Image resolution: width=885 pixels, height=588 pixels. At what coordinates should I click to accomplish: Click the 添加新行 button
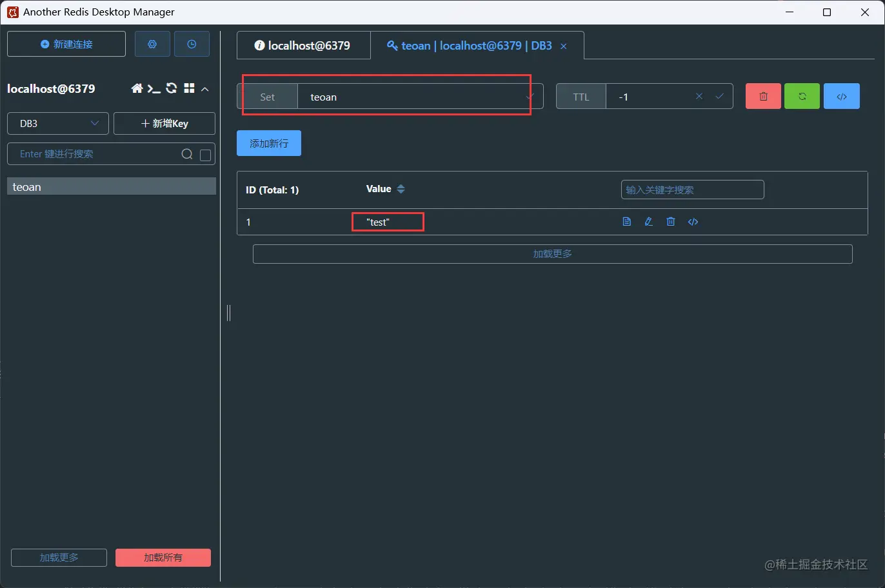(269, 143)
